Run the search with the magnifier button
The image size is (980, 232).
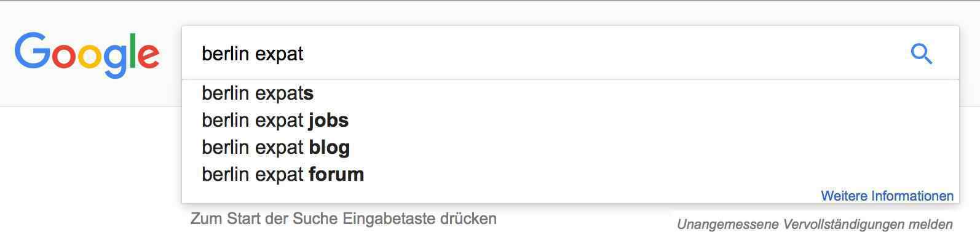(x=921, y=54)
